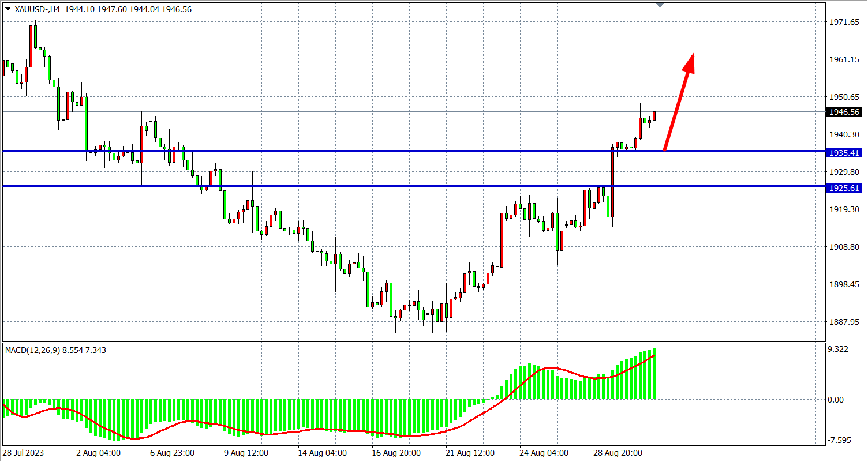Click the -7.595 MACD scale value
868x462 pixels.
point(840,441)
